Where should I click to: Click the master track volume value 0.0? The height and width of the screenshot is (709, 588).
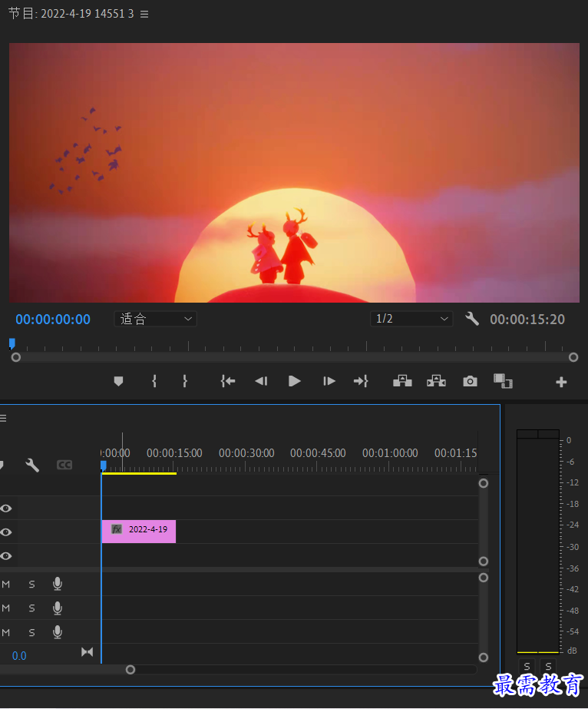pos(19,656)
